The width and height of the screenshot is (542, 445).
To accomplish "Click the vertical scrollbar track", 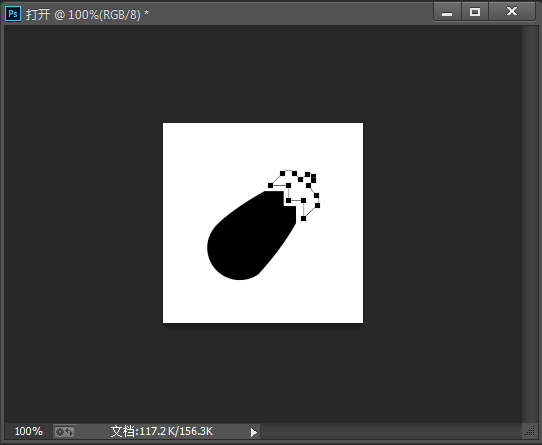I will [x=528, y=224].
